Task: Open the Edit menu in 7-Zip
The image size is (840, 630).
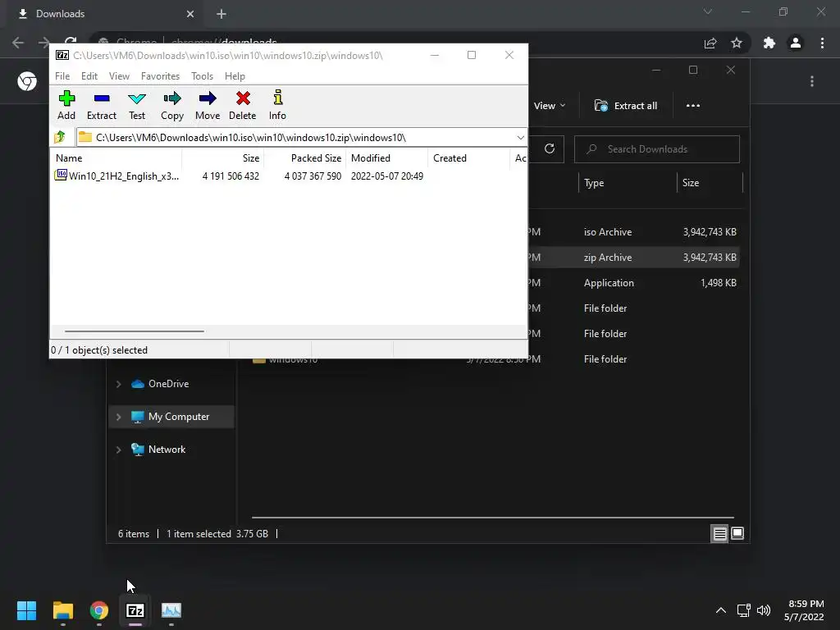Action: pos(89,76)
